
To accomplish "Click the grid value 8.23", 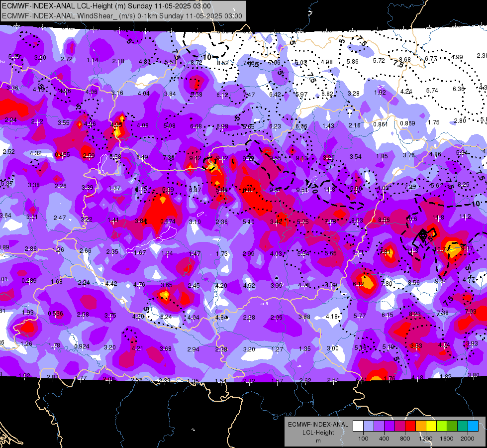I will tap(415, 314).
